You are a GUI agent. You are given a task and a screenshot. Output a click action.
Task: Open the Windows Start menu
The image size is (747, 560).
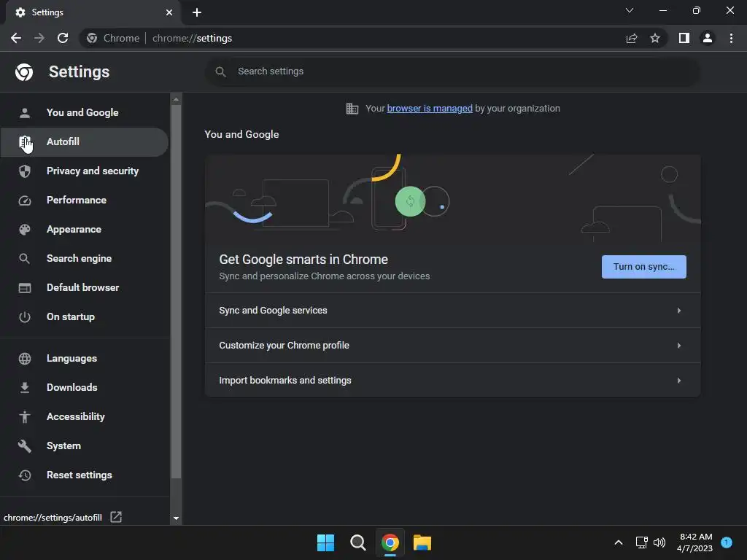pyautogui.click(x=326, y=542)
